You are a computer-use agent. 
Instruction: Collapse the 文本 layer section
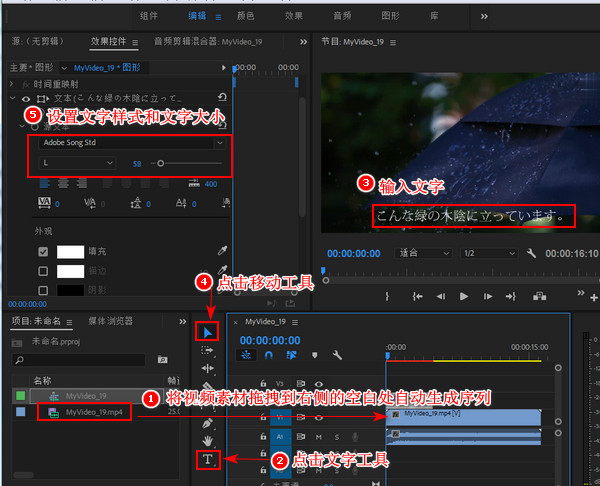tap(13, 98)
